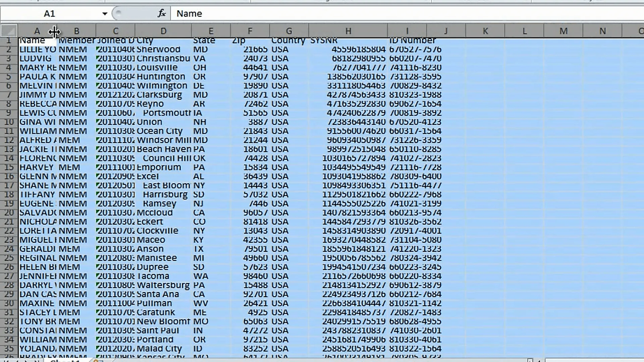The image size is (644, 362).
Task: Click the city cell Tacoma
Action: (163, 276)
